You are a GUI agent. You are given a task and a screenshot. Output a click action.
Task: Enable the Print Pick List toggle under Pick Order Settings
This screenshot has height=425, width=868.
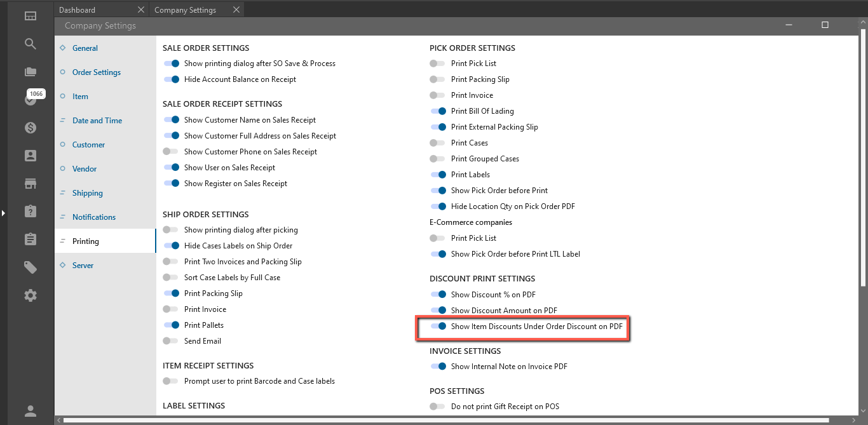point(437,64)
